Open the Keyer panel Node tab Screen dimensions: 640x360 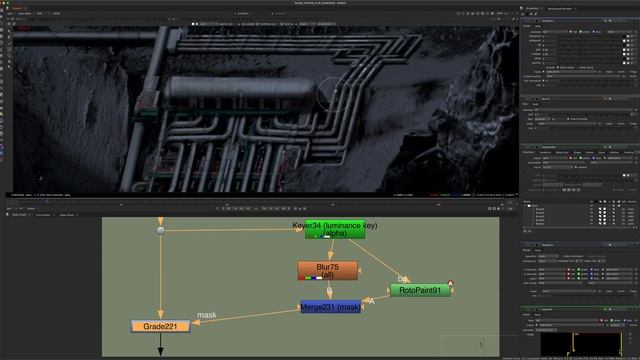pos(538,315)
